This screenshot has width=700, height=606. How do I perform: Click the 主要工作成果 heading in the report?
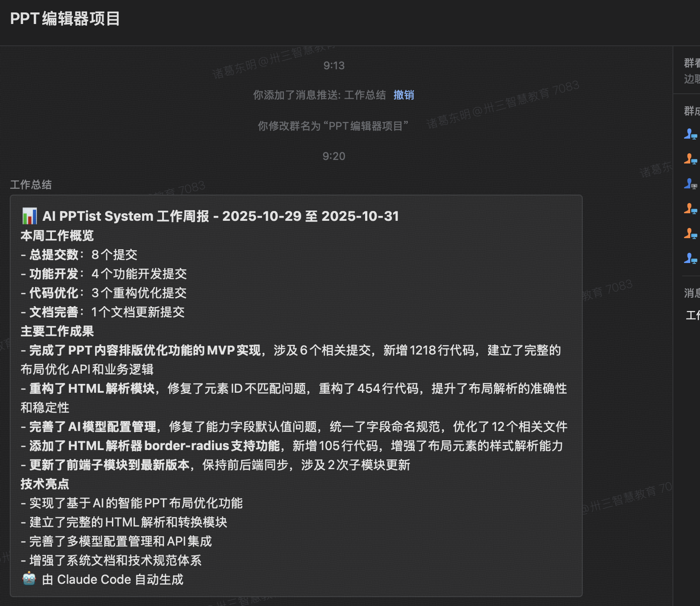pyautogui.click(x=57, y=331)
